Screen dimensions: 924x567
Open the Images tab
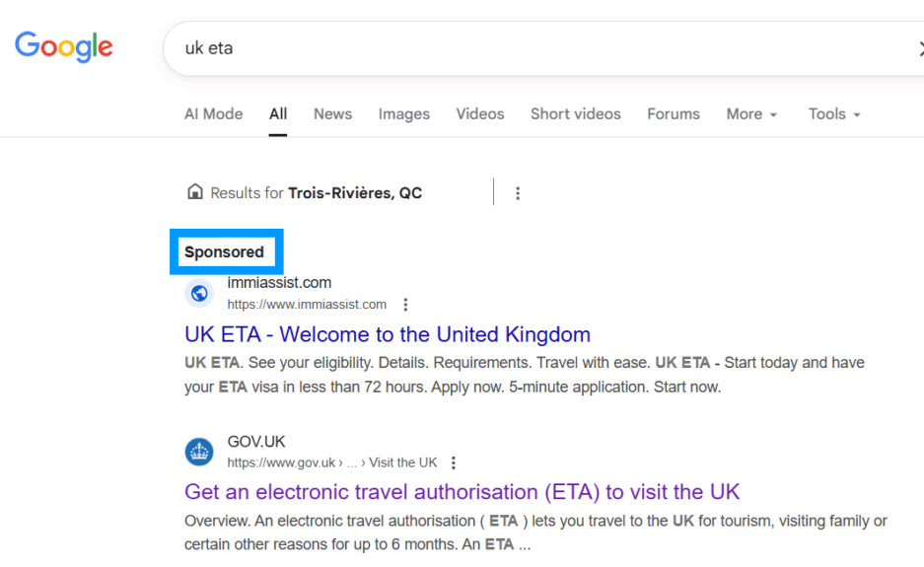point(403,113)
